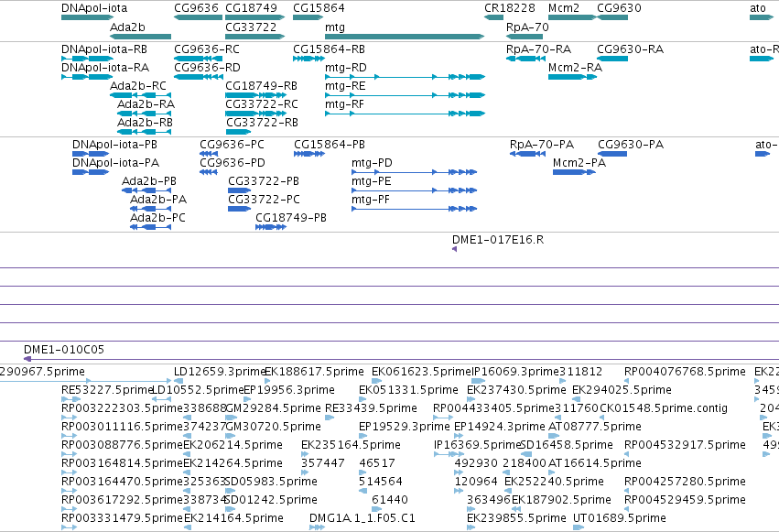Screen dimensions: 779x532
Task: Click the mtg-PD protein model
Action: [415, 172]
